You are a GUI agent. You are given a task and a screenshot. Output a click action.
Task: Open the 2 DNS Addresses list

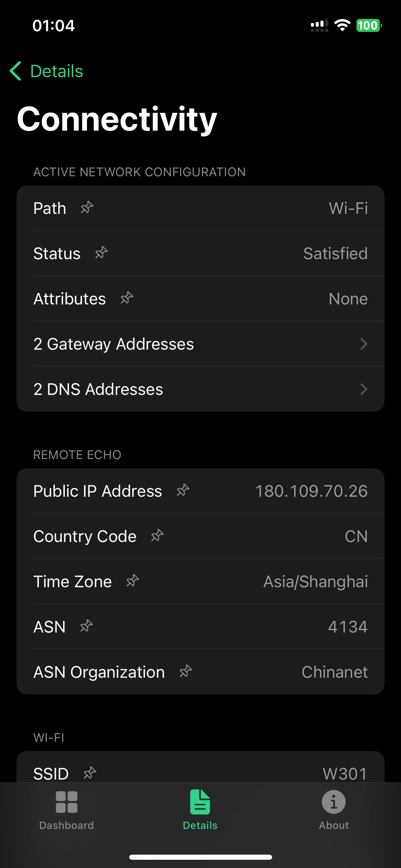point(98,389)
